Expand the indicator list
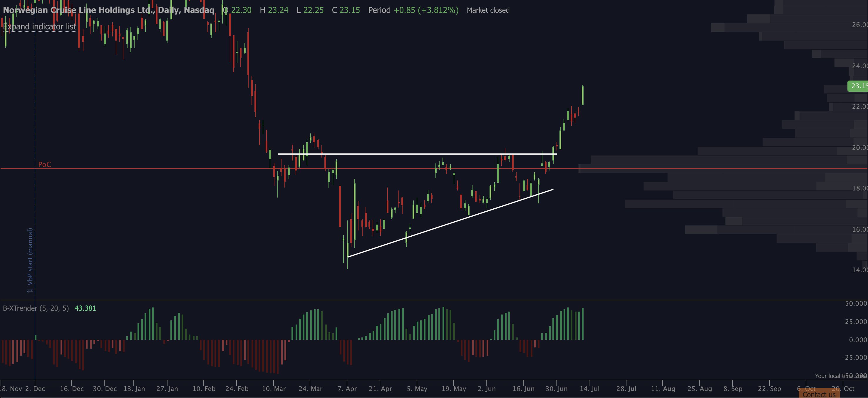This screenshot has height=398, width=868. click(39, 26)
